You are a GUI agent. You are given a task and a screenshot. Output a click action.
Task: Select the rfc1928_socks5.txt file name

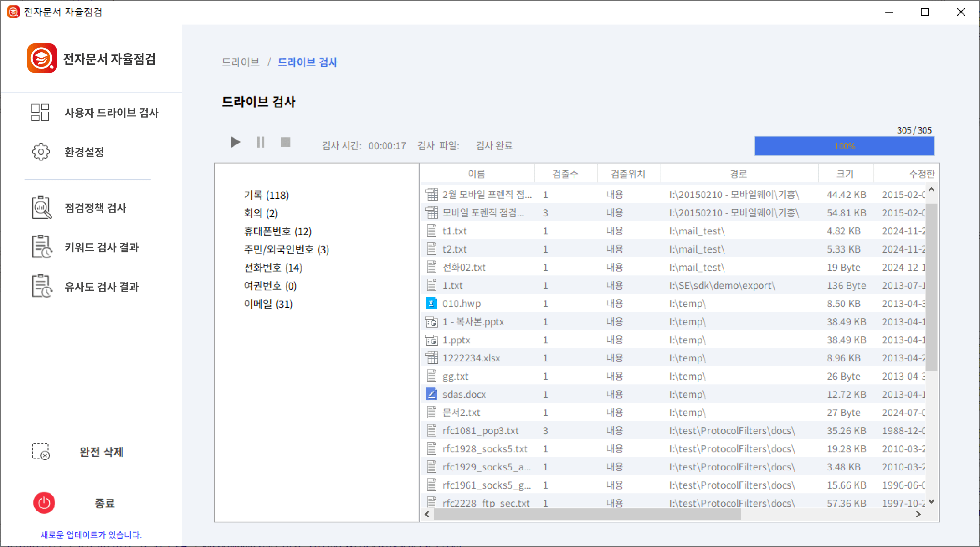point(485,449)
